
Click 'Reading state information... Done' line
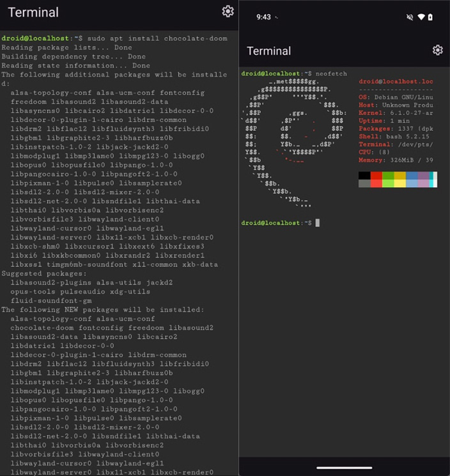(76, 66)
